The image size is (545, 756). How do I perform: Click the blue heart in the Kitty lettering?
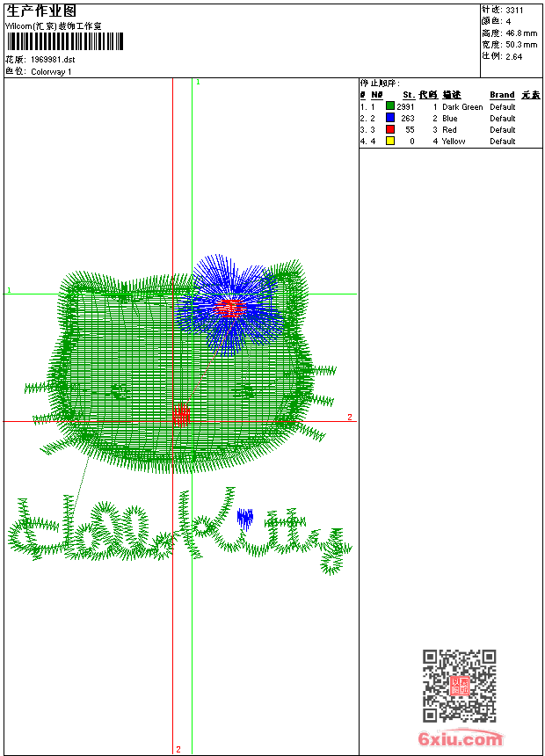[x=245, y=519]
